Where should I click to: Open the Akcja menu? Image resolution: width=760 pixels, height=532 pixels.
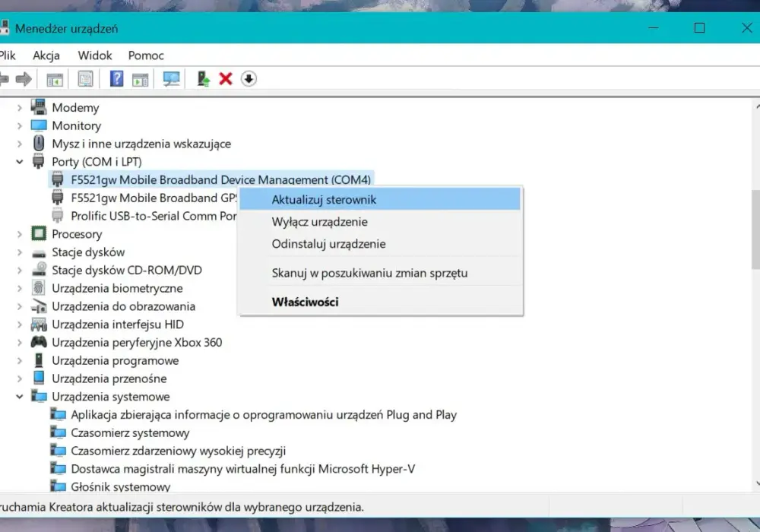point(46,55)
